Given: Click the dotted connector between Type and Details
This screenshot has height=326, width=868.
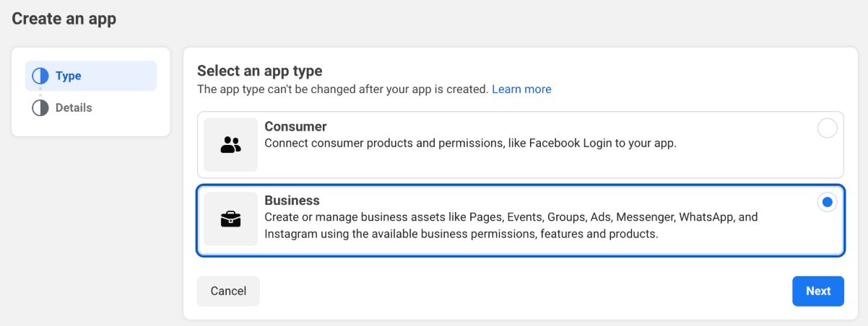Looking at the screenshot, I should pyautogui.click(x=40, y=92).
